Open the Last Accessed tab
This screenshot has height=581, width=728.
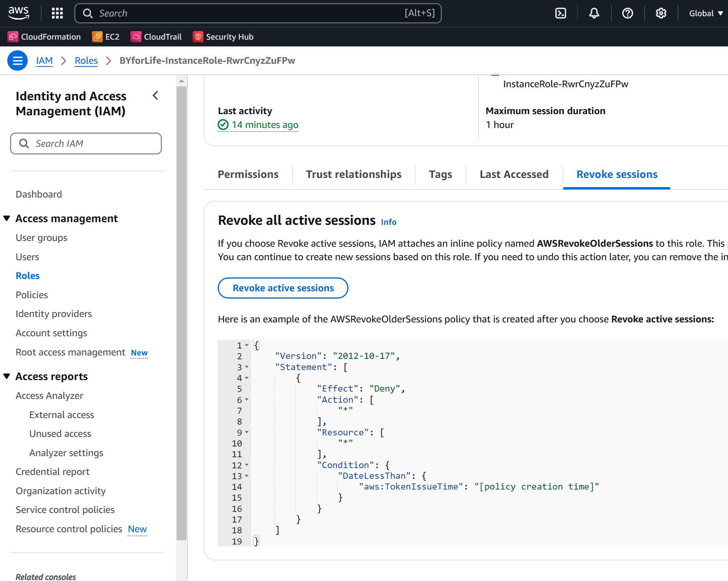(x=514, y=174)
